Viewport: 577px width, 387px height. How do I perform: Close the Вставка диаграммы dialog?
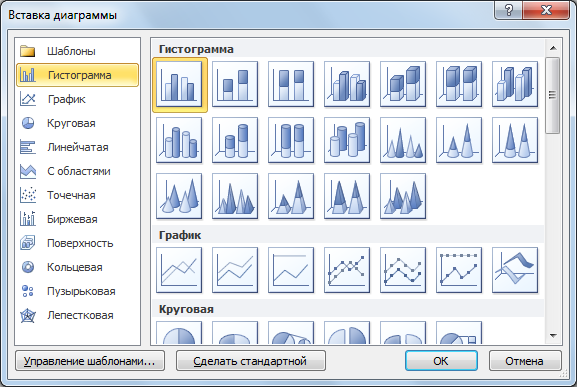coord(546,10)
